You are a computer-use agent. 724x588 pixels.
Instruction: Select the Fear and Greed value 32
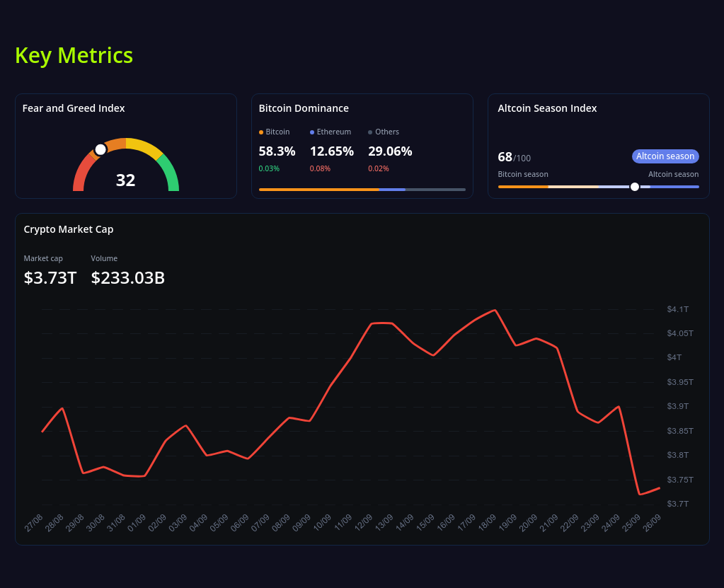point(125,180)
